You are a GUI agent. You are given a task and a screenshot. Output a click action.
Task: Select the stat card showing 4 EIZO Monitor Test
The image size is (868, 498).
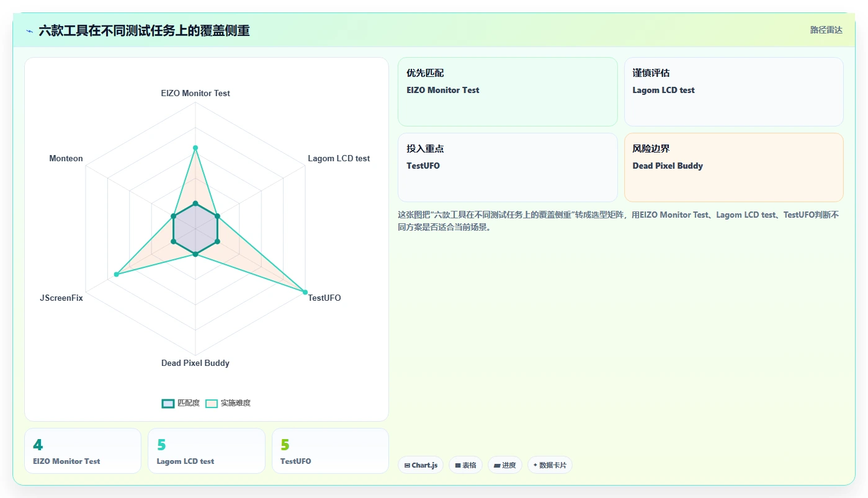pyautogui.click(x=83, y=451)
